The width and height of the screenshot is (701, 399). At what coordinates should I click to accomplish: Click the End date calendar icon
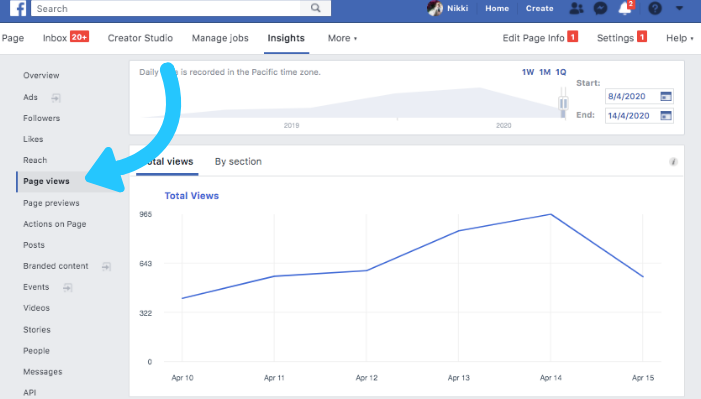[x=666, y=116]
